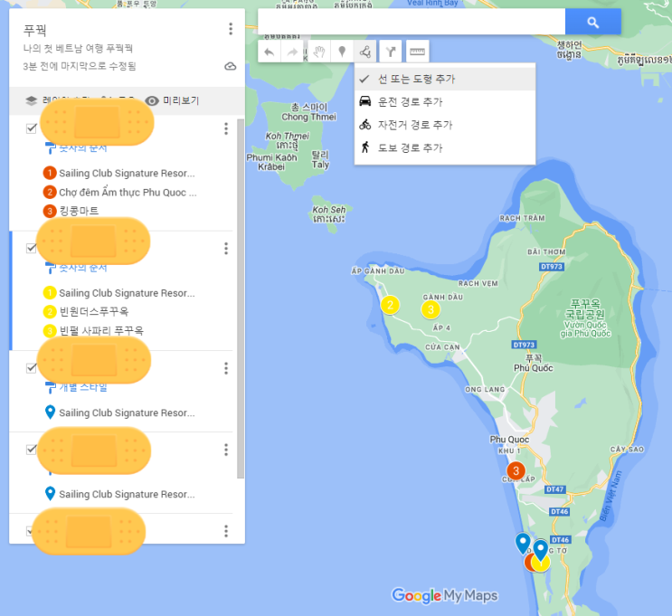Select Sailing Club item in third layer

pyautogui.click(x=119, y=412)
